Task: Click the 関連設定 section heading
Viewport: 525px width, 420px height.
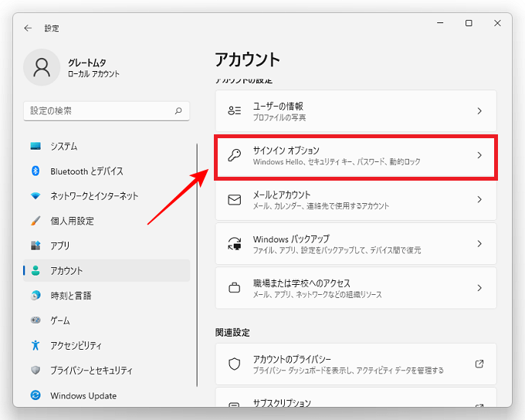Action: coord(232,332)
